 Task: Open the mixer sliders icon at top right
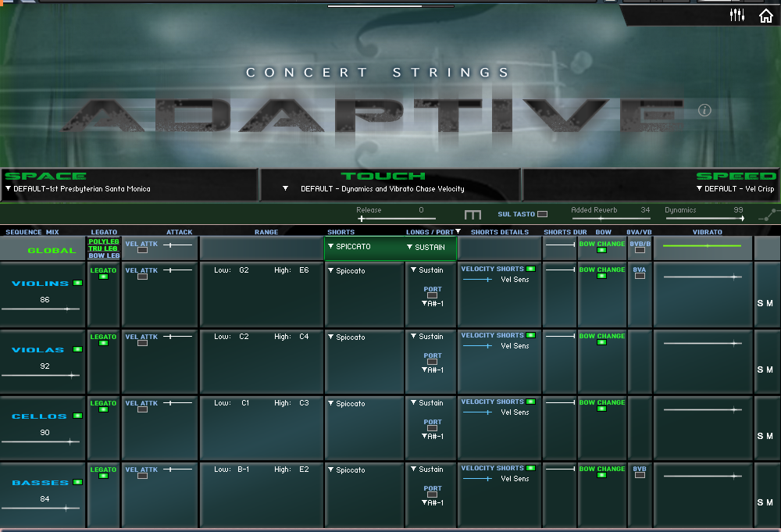[x=736, y=15]
